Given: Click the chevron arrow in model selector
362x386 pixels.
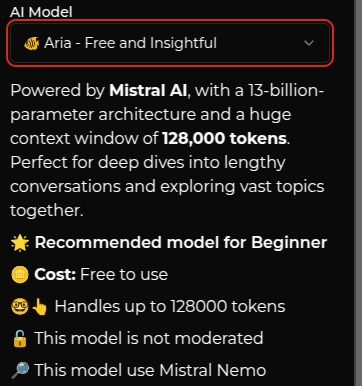Looking at the screenshot, I should (309, 43).
